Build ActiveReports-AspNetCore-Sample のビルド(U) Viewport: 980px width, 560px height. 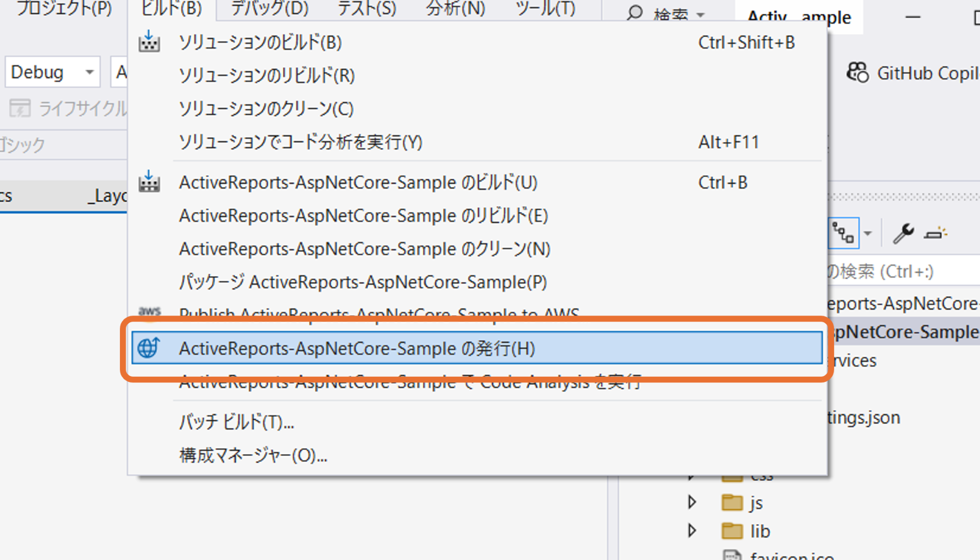(x=477, y=183)
